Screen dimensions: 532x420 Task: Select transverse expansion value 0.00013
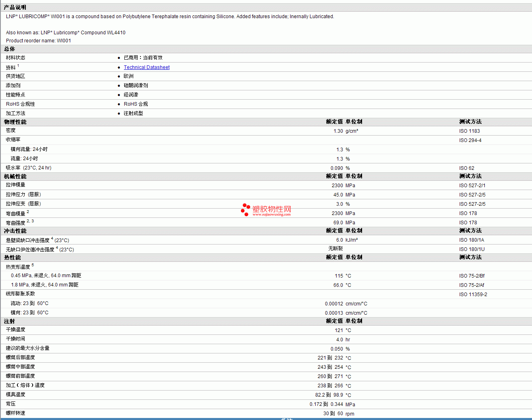click(x=334, y=313)
